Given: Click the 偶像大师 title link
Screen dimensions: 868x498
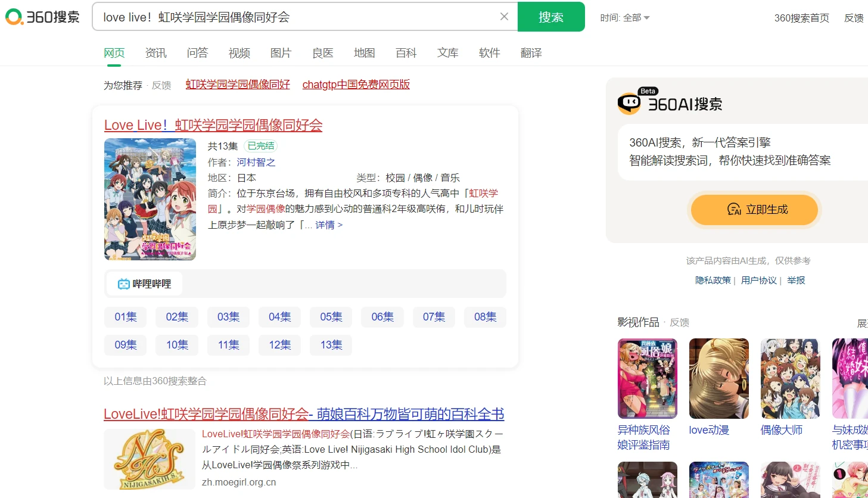Looking at the screenshot, I should 782,430.
